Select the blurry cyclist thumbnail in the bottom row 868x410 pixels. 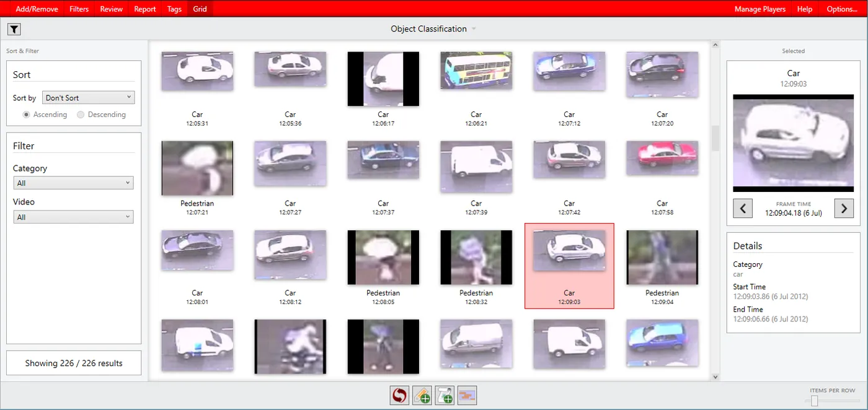(x=290, y=346)
